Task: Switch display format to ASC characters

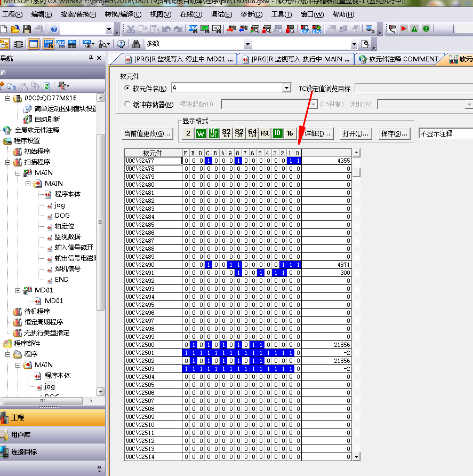Action: [x=264, y=133]
